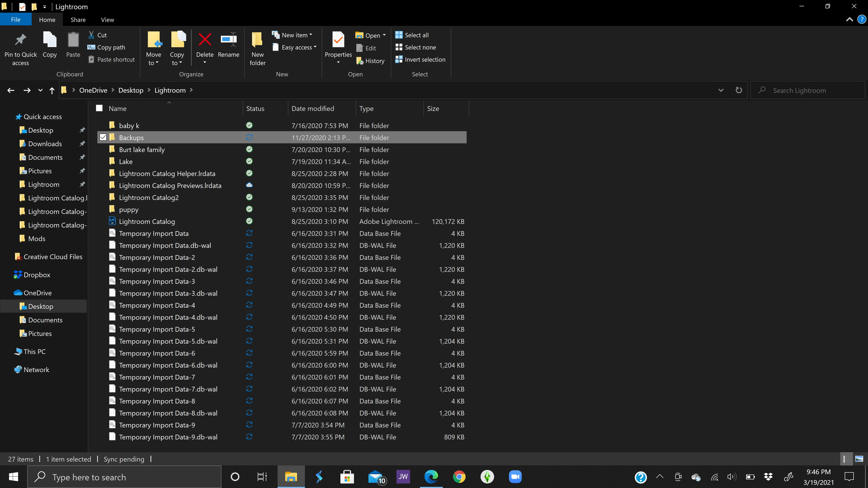Screen dimensions: 868x488
Task: Uncheck the Backups folder checkbox
Action: 103,137
